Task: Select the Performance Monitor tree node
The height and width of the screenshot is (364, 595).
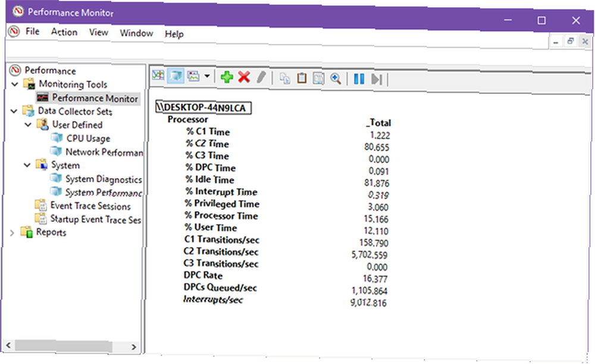Action: point(95,98)
